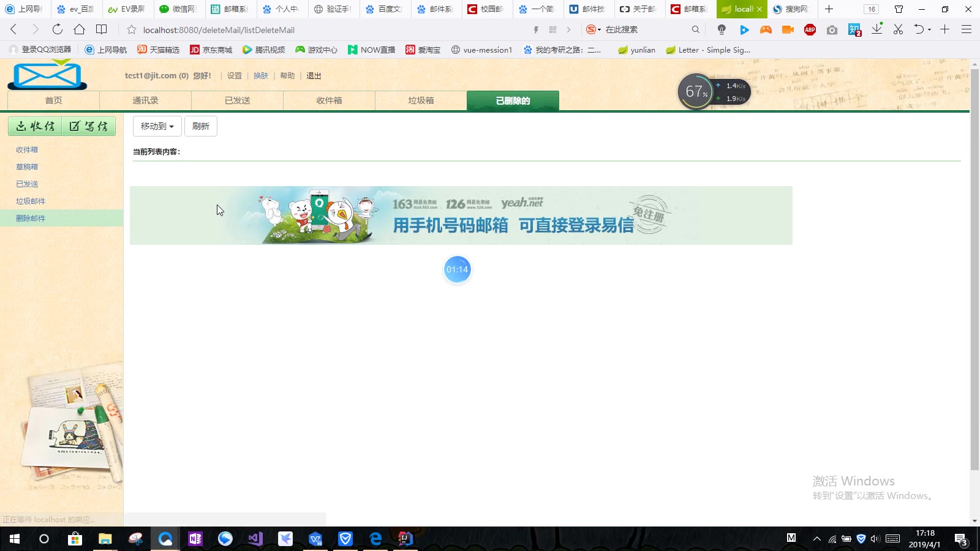Open the screenshot scissors tool
The image size is (980, 551).
tap(898, 29)
